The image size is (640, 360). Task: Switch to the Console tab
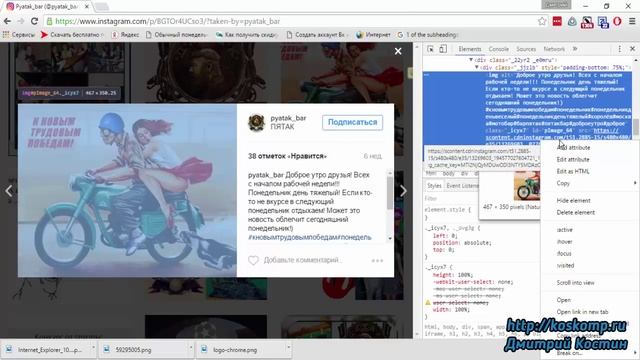point(498,49)
